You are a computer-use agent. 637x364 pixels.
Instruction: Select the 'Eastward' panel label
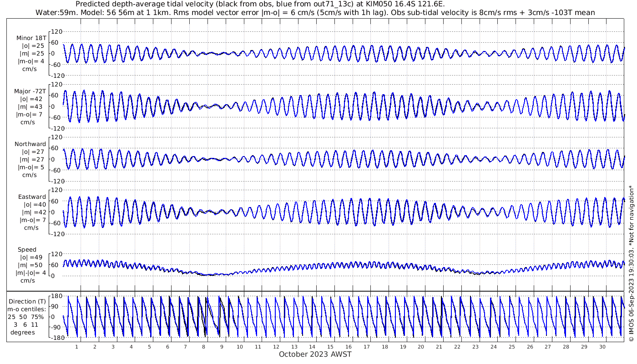pyautogui.click(x=32, y=197)
